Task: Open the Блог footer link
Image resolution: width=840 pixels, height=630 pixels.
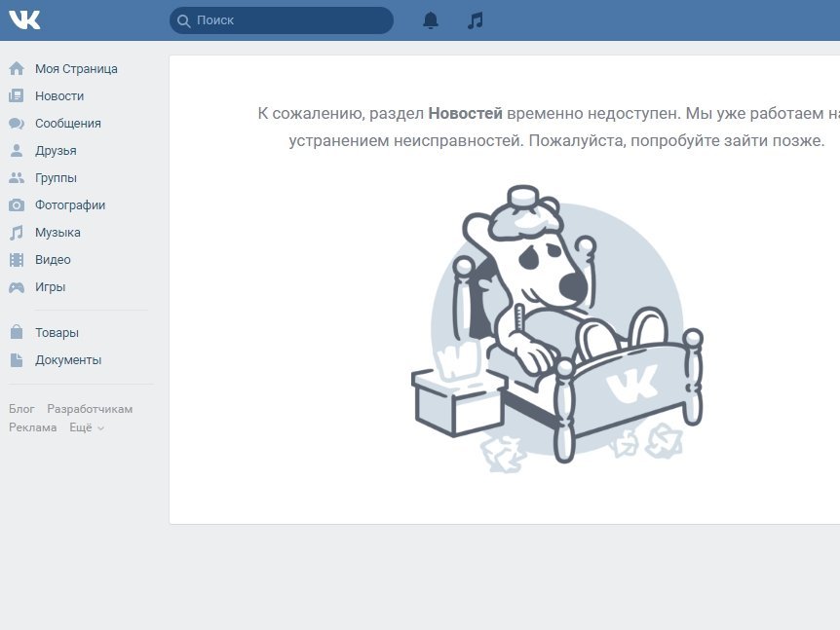Action: pos(21,409)
